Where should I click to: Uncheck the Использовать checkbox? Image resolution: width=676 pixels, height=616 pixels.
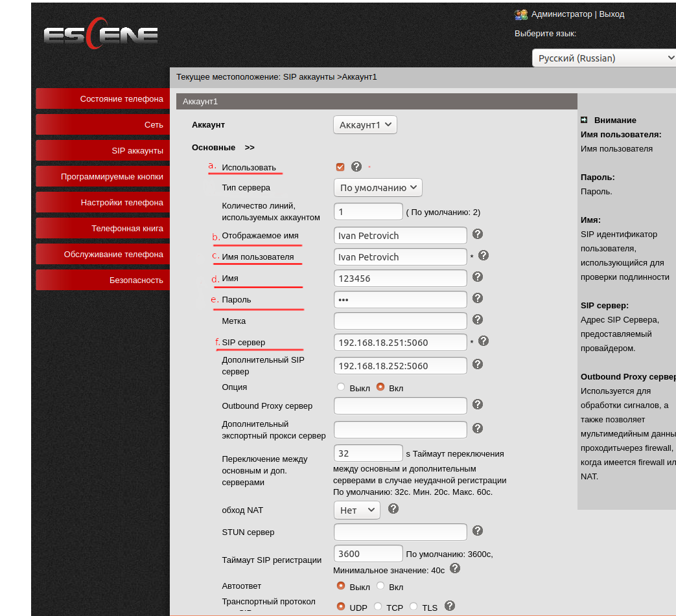(340, 167)
